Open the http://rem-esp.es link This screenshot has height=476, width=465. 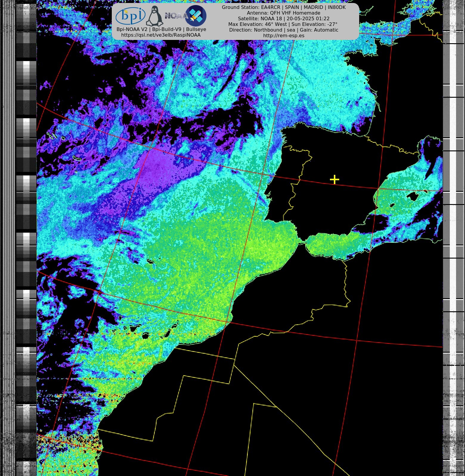(x=284, y=35)
